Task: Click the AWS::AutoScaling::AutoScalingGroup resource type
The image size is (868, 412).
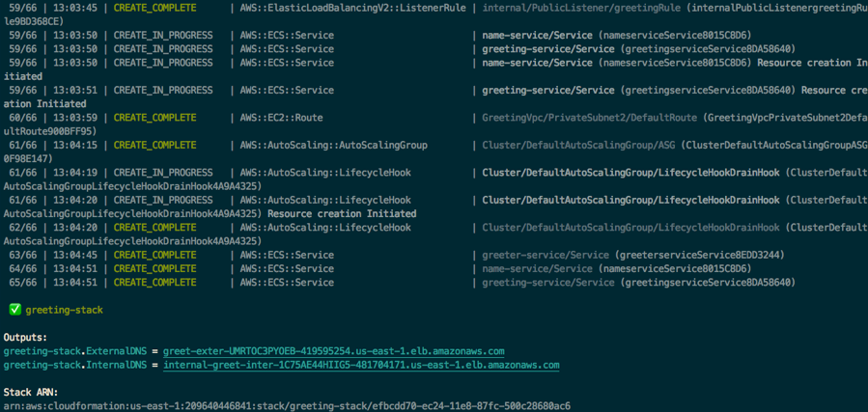Action: 333,146
